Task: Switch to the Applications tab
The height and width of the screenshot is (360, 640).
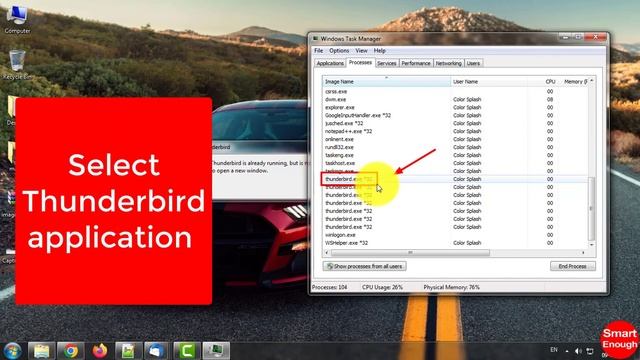Action: 330,63
